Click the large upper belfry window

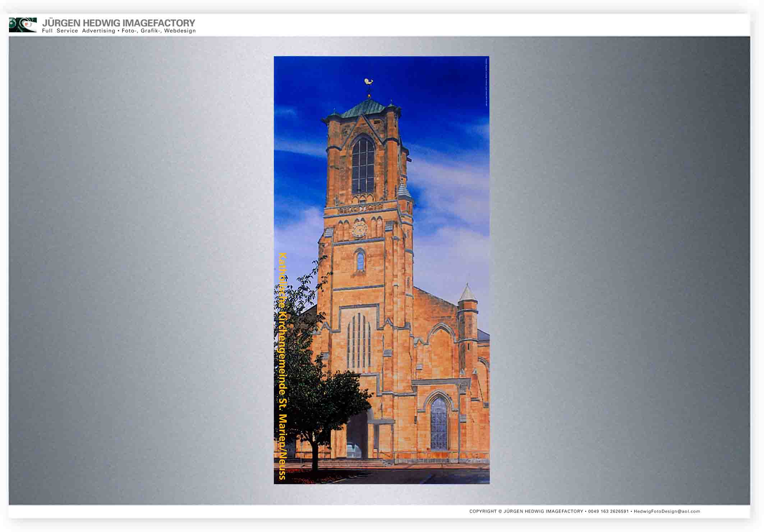coord(363,166)
